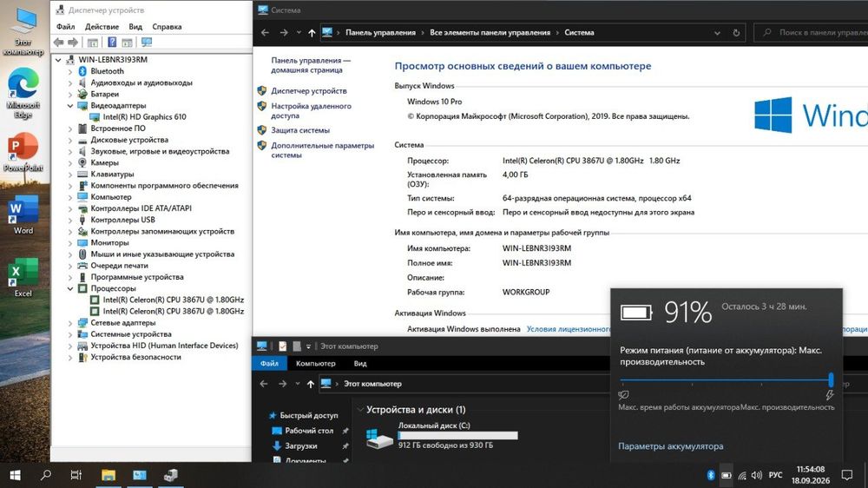Click battery tray icon
The image size is (868, 488).
[727, 475]
